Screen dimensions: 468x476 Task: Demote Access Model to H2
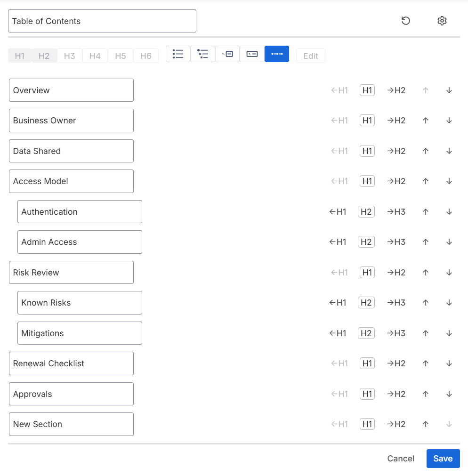396,181
